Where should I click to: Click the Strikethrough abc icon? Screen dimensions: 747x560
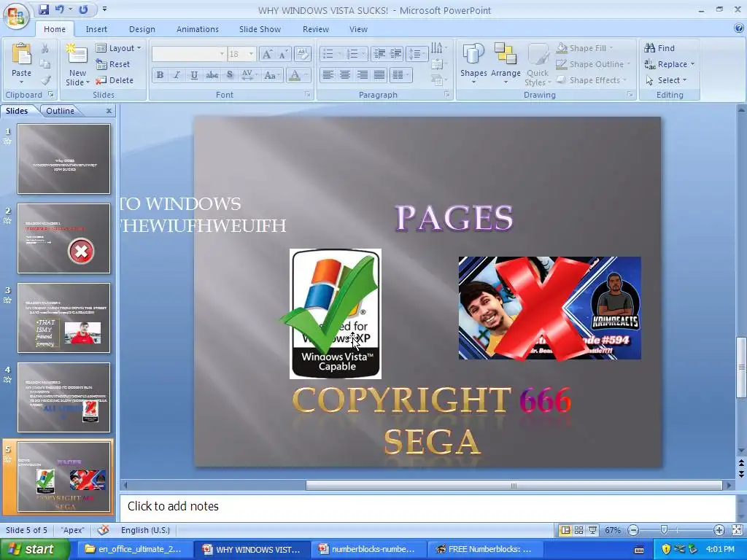[x=212, y=75]
